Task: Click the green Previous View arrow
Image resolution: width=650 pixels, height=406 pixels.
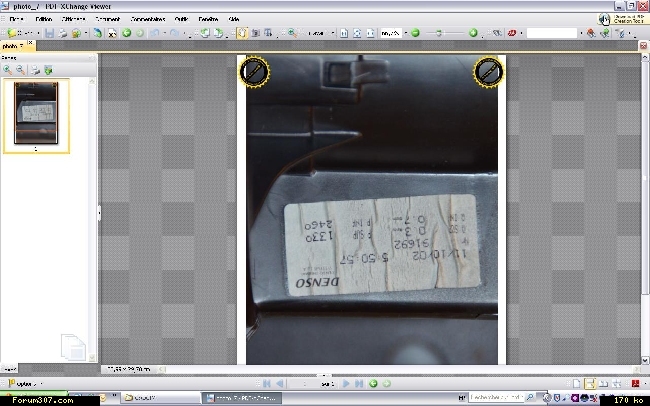Action: [x=127, y=33]
